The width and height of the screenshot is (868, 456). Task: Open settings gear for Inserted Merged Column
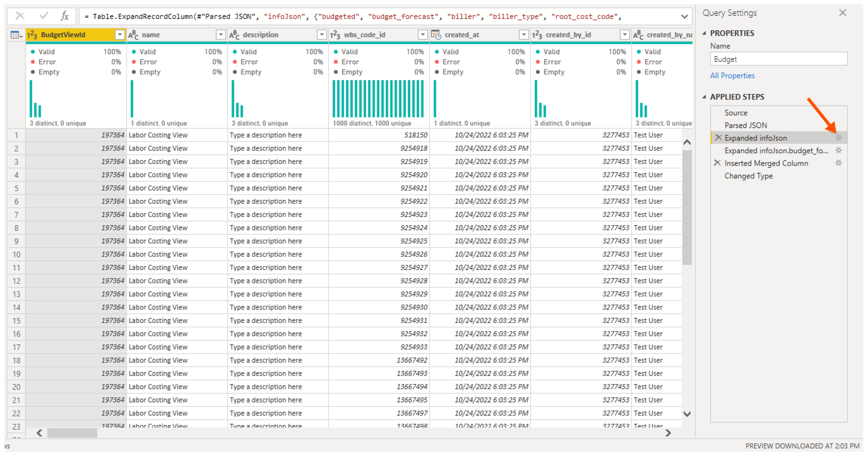[x=838, y=163]
